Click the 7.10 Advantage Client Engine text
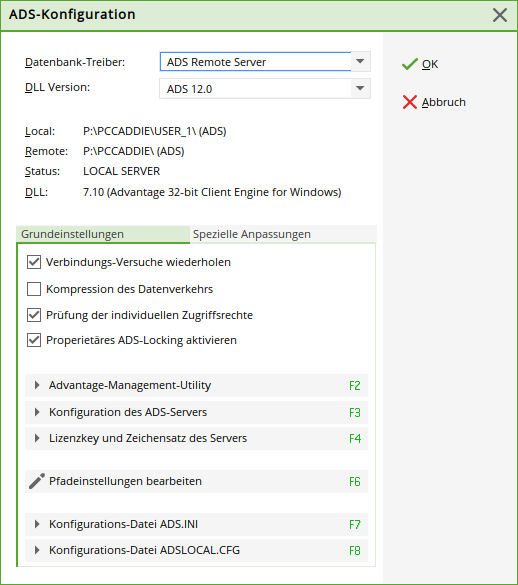The image size is (518, 585). [x=212, y=192]
